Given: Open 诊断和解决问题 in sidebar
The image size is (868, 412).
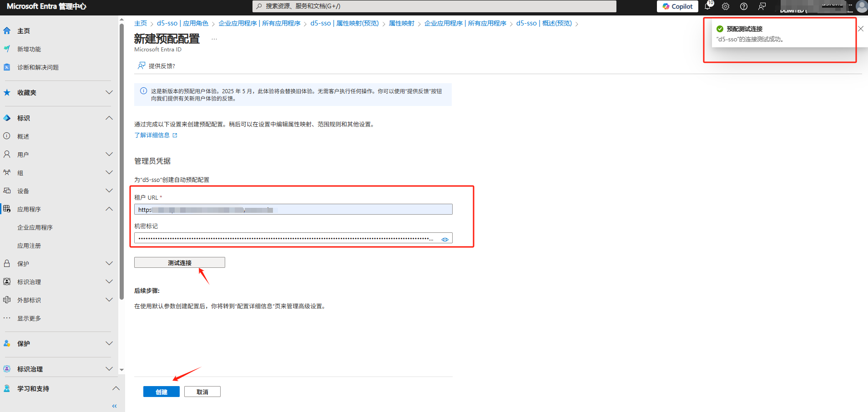Looking at the screenshot, I should (x=38, y=67).
